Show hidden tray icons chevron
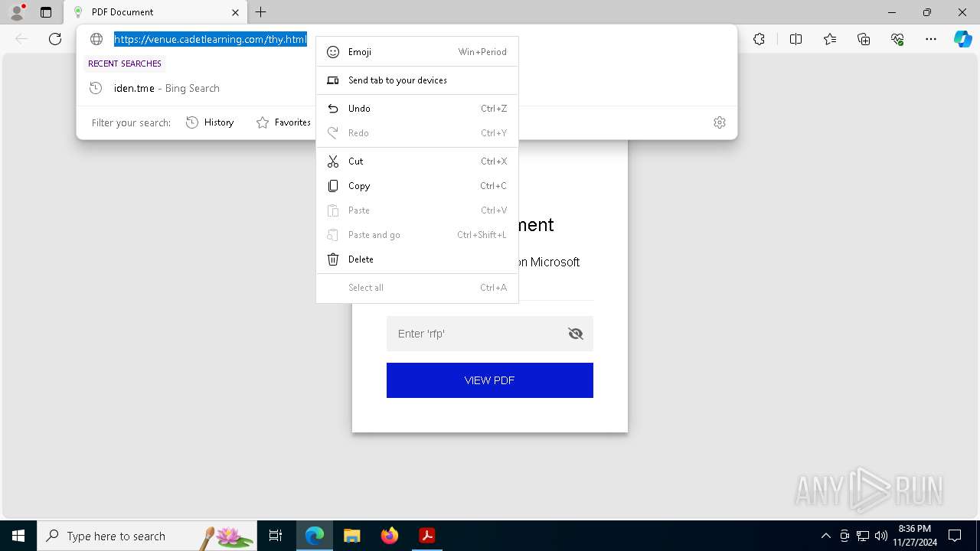Screen dimensions: 980x551 (x=825, y=536)
